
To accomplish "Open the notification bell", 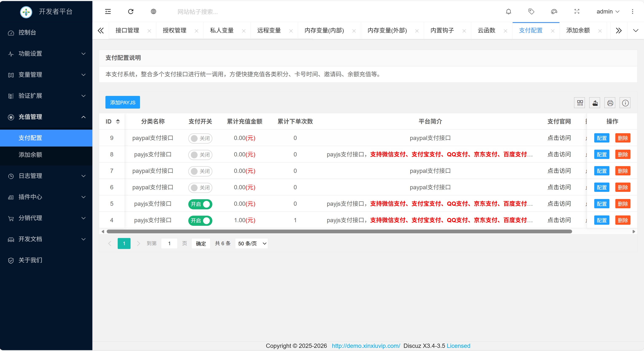I will click(508, 12).
